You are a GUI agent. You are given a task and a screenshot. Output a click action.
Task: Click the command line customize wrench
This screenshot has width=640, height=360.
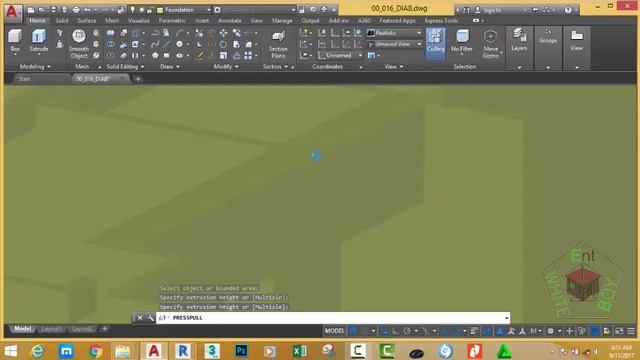click(150, 318)
